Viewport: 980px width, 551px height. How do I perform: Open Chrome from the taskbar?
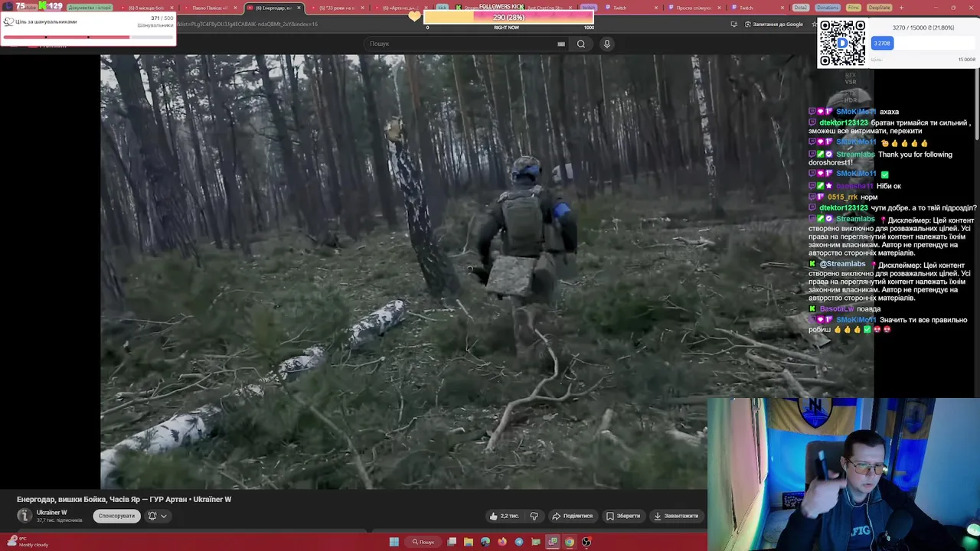tap(570, 542)
